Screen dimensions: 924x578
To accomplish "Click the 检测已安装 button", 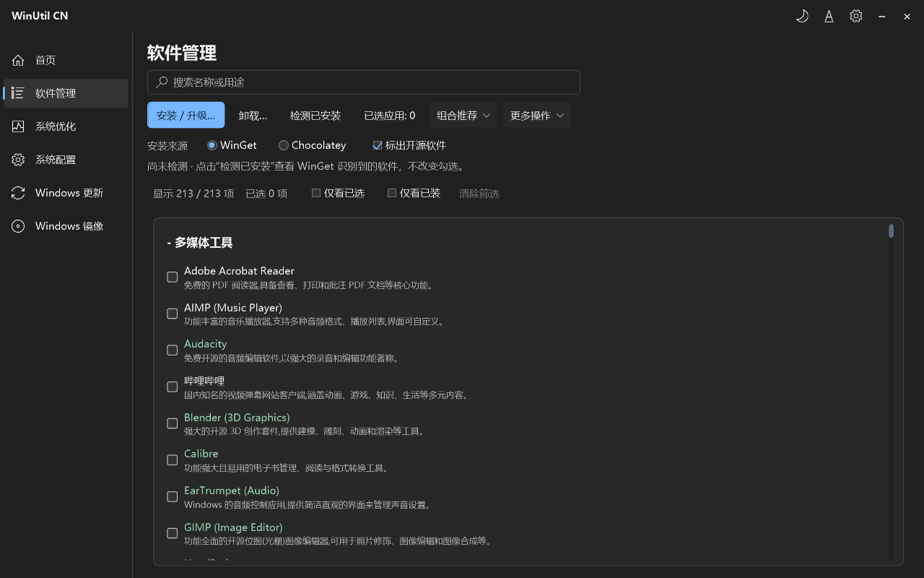I will pyautogui.click(x=315, y=116).
